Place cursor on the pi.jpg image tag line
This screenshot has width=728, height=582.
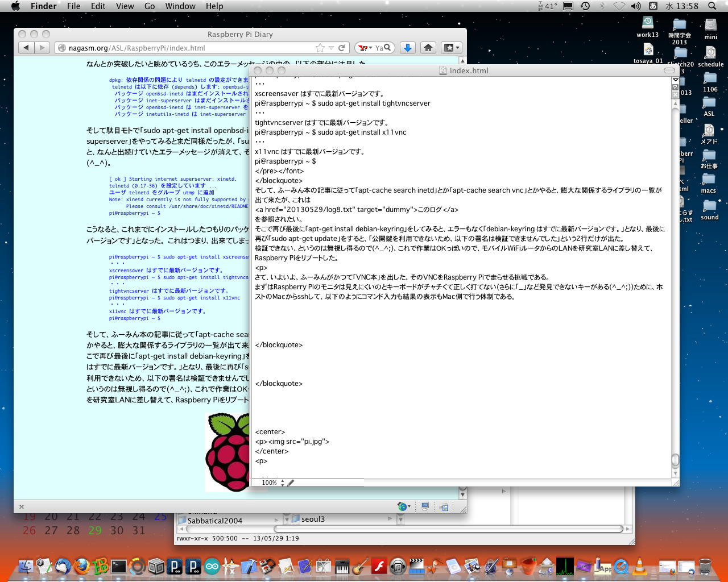coord(292,442)
